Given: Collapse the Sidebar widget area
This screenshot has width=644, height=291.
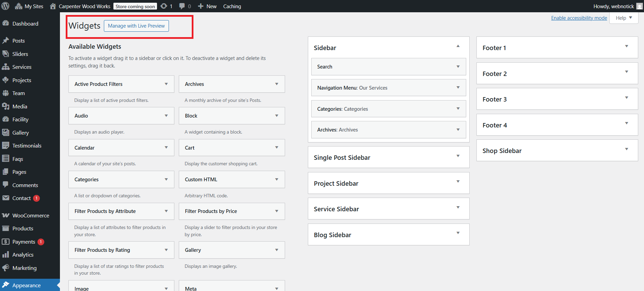Looking at the screenshot, I should (458, 46).
